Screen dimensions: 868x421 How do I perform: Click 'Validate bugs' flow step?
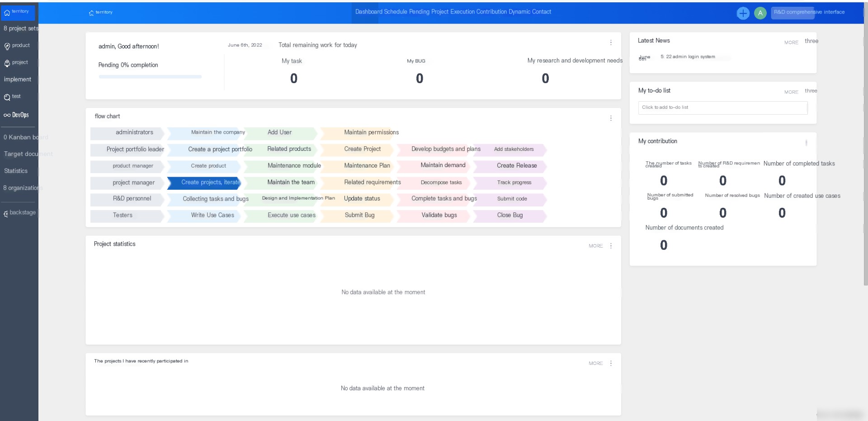[x=434, y=215]
